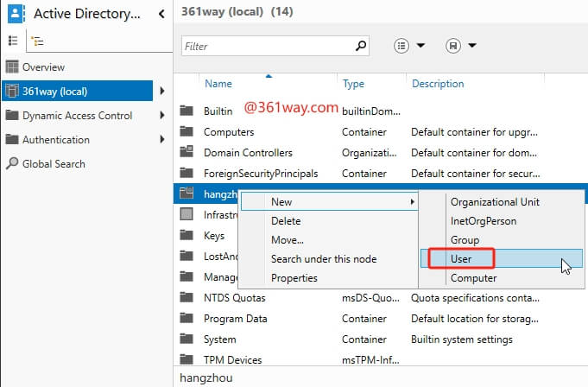Expand the Dynamic Access Control node

tap(161, 116)
